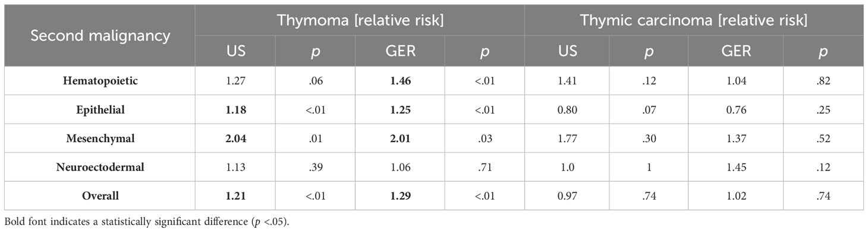Image resolution: width=868 pixels, height=232 pixels.
Task: Click the bold 1.29 Overall GER value
Action: coord(401,196)
